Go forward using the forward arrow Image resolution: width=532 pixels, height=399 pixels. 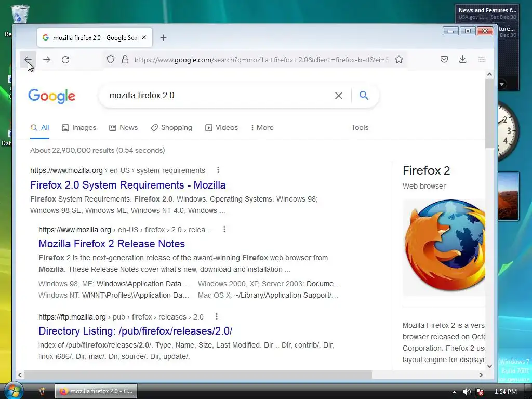[47, 60]
